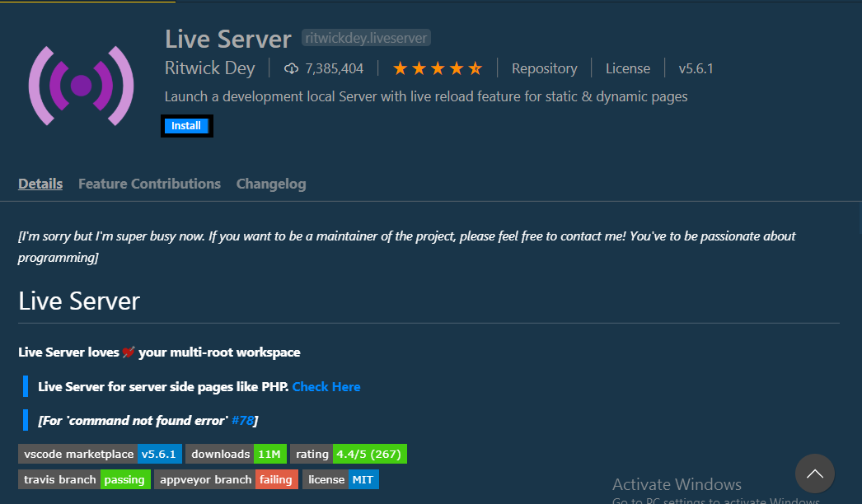
Task: Open issue #78 link
Action: (242, 421)
